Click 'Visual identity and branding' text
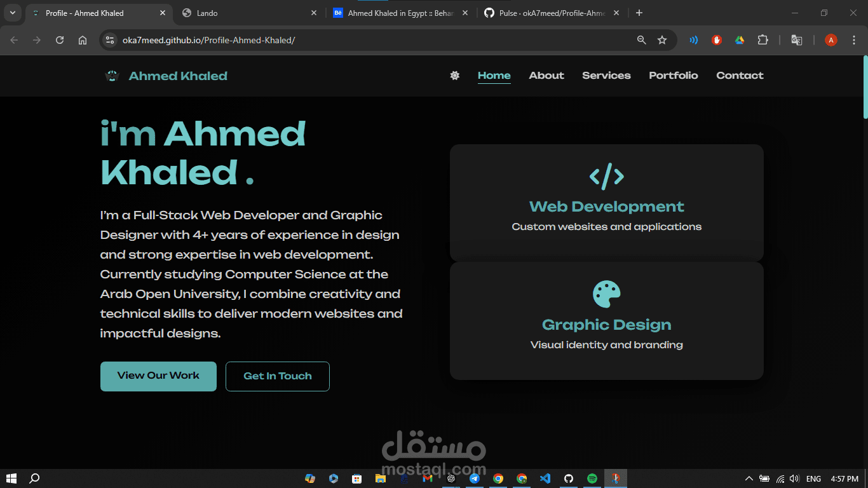Screen dimensions: 868x488 [x=607, y=345]
